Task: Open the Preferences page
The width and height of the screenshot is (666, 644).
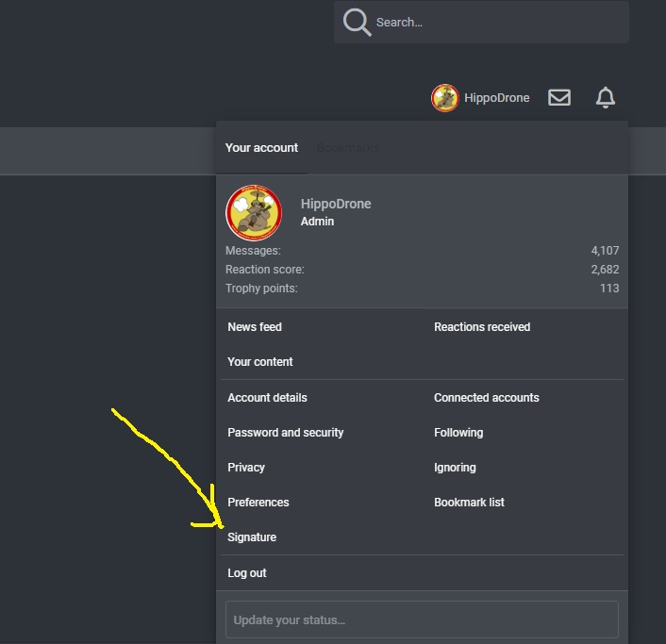Action: (x=258, y=503)
